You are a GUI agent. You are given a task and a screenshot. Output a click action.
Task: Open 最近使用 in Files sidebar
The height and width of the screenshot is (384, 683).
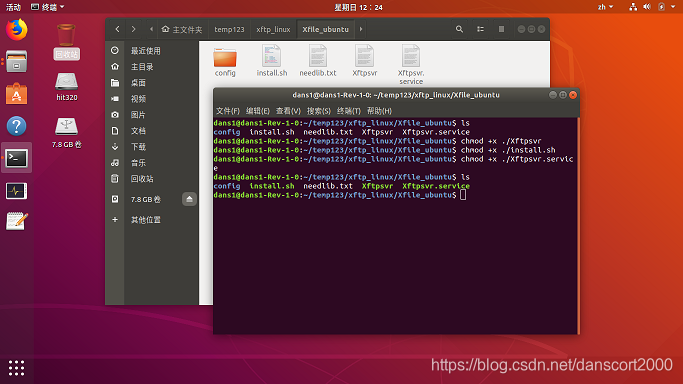(x=152, y=51)
